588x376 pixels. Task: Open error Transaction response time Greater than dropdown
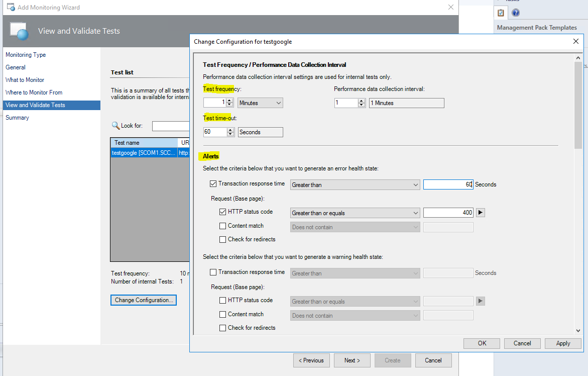tap(355, 184)
